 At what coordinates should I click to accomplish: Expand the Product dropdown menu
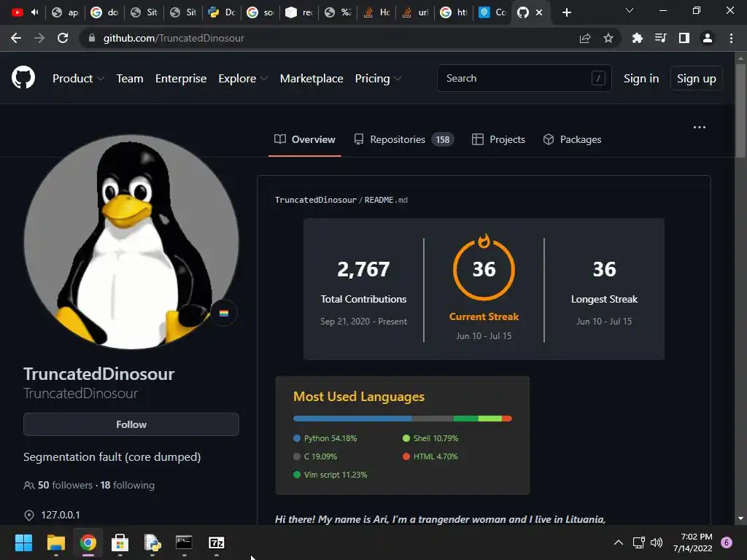click(78, 79)
